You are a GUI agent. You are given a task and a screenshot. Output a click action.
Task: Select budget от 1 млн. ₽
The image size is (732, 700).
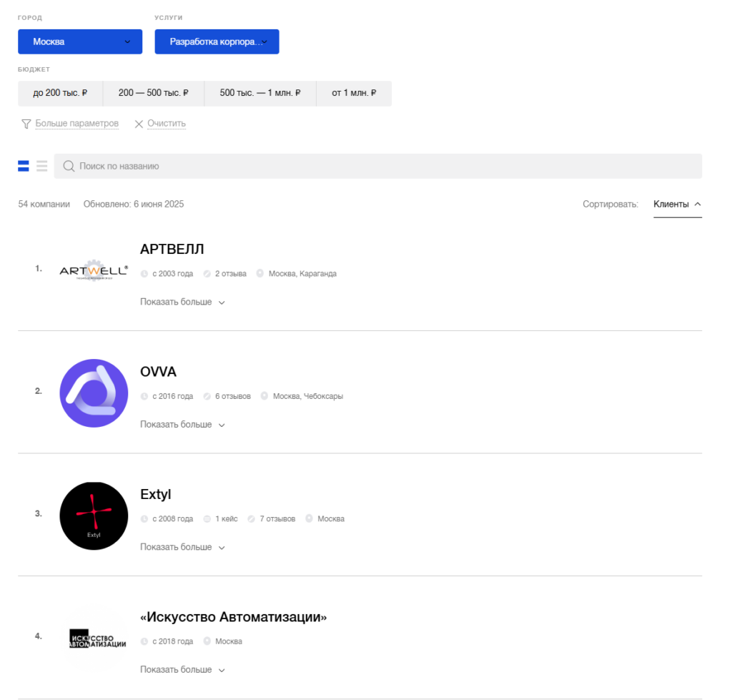click(354, 93)
